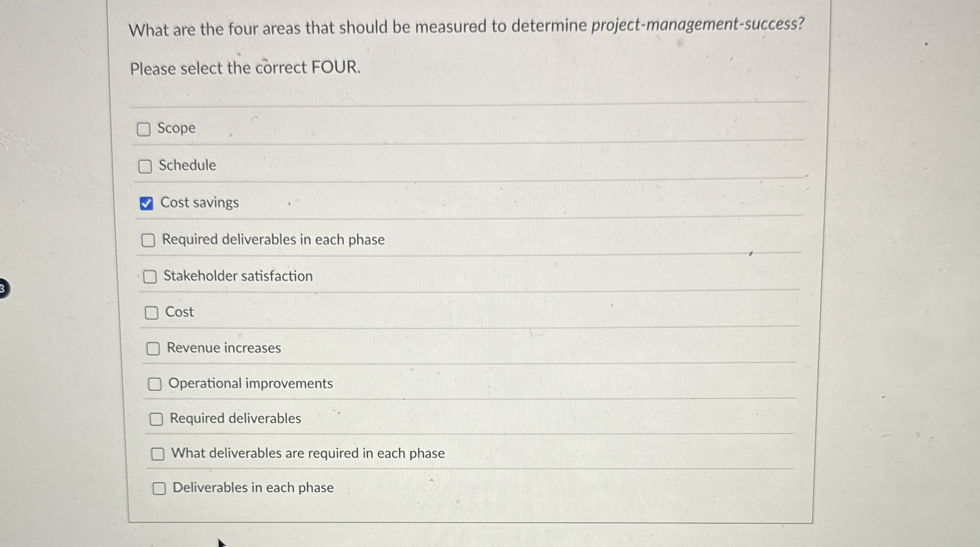Uncheck the Cost savings option

click(147, 203)
